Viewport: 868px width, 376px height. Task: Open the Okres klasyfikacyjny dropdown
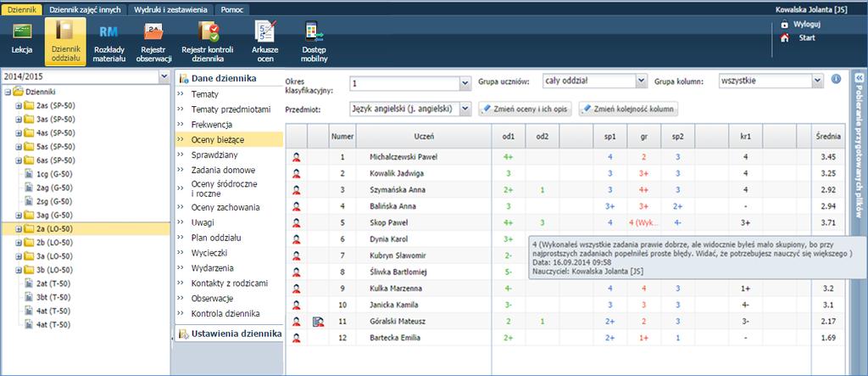coord(465,84)
